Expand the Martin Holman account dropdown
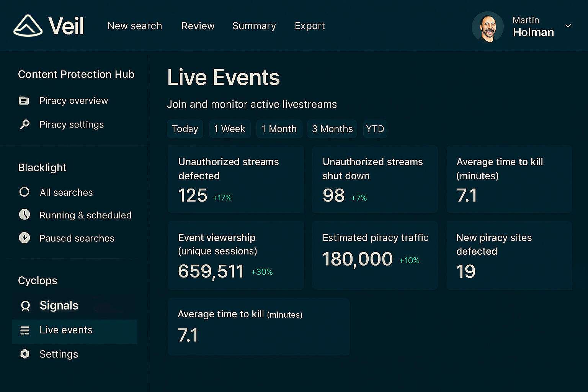588x392 pixels. pos(568,26)
